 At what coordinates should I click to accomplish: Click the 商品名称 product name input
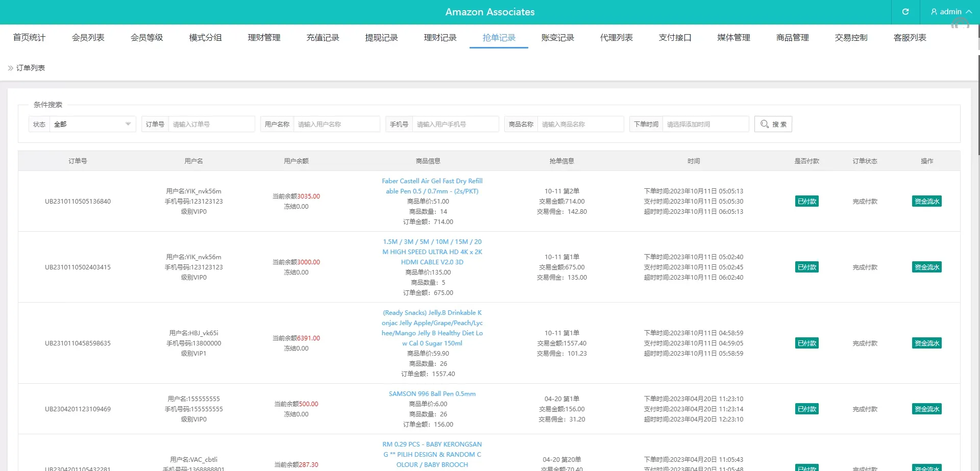580,124
